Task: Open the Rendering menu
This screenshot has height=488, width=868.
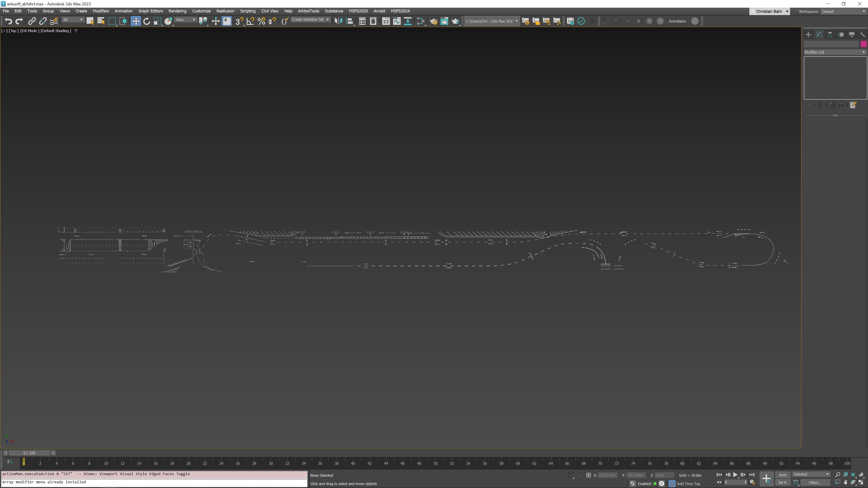Action: pos(177,11)
